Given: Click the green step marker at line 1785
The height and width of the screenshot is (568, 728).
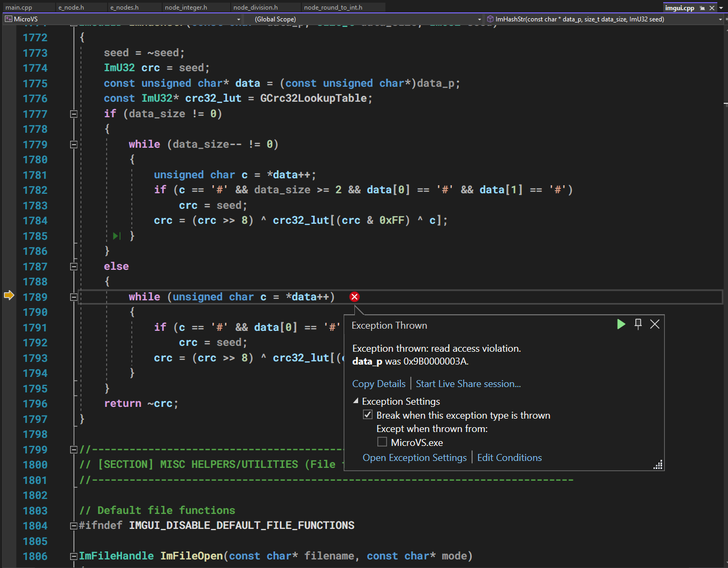Looking at the screenshot, I should pos(116,236).
